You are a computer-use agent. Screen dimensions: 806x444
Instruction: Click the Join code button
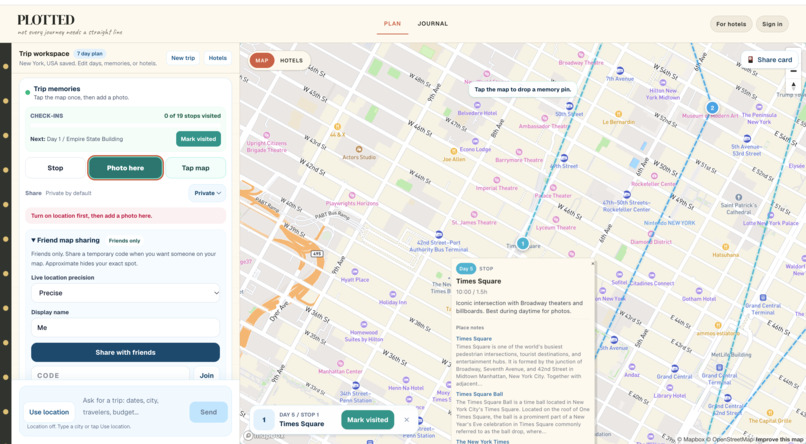[207, 376]
